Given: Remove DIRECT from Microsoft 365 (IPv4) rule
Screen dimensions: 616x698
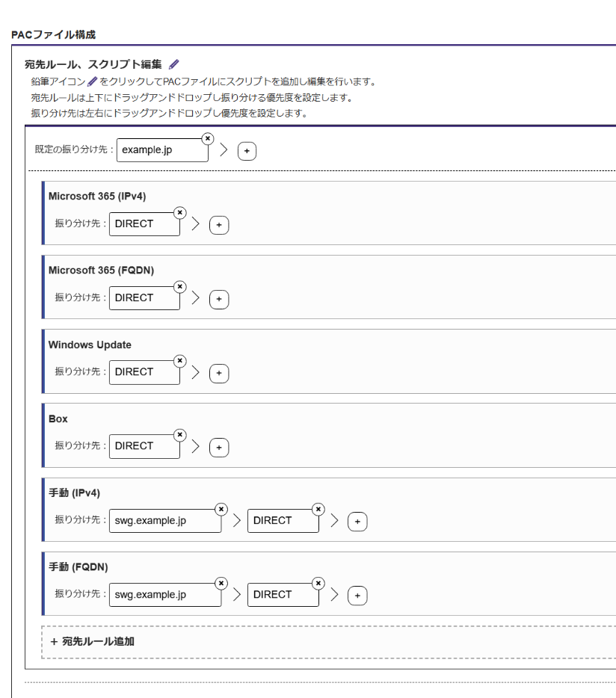Looking at the screenshot, I should point(179,212).
